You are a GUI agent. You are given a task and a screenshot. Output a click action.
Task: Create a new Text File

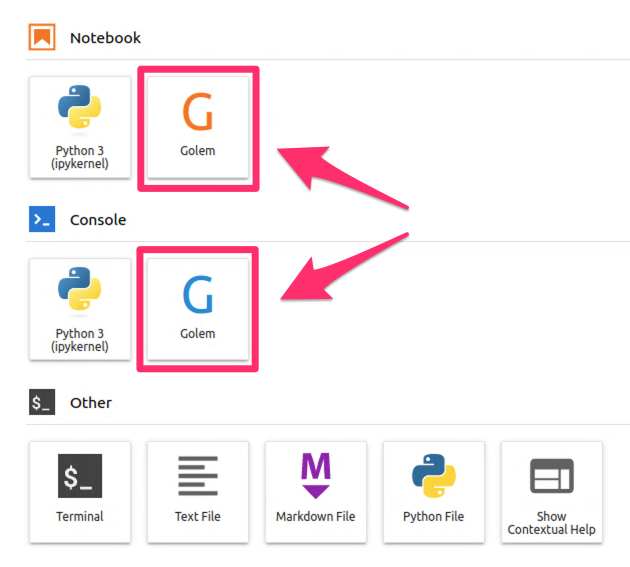tap(198, 492)
